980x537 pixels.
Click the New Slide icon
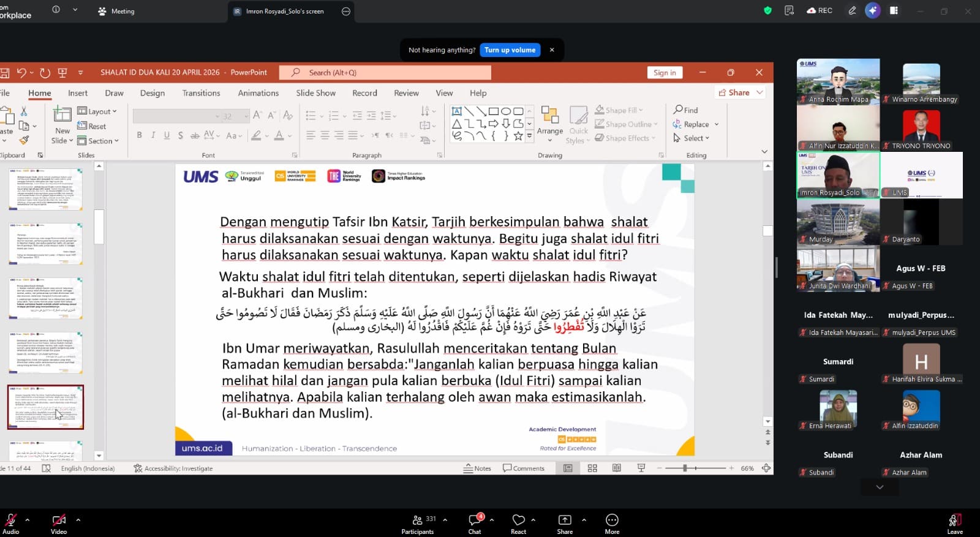tap(62, 114)
